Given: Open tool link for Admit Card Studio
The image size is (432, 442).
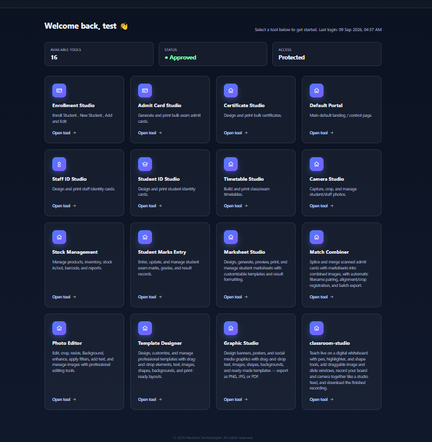Looking at the screenshot, I should 150,133.
